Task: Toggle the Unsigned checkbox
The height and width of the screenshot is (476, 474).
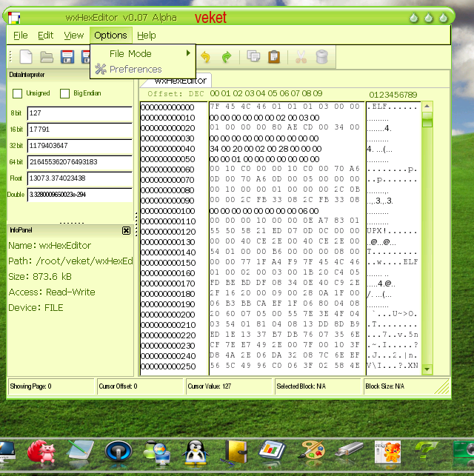Action: click(17, 93)
